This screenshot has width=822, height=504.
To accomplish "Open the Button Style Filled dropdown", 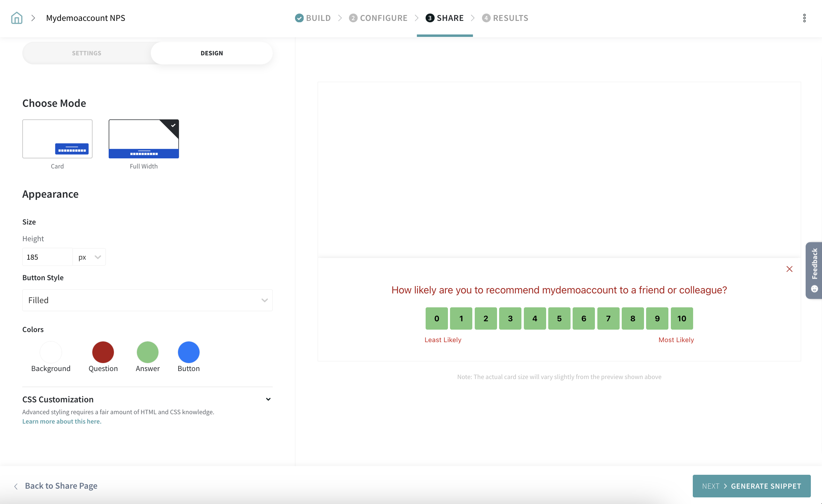I will tap(147, 300).
